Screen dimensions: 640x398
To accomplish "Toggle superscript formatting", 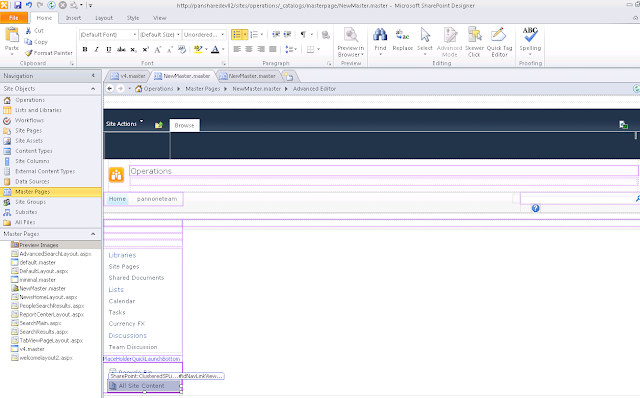I will 146,49.
